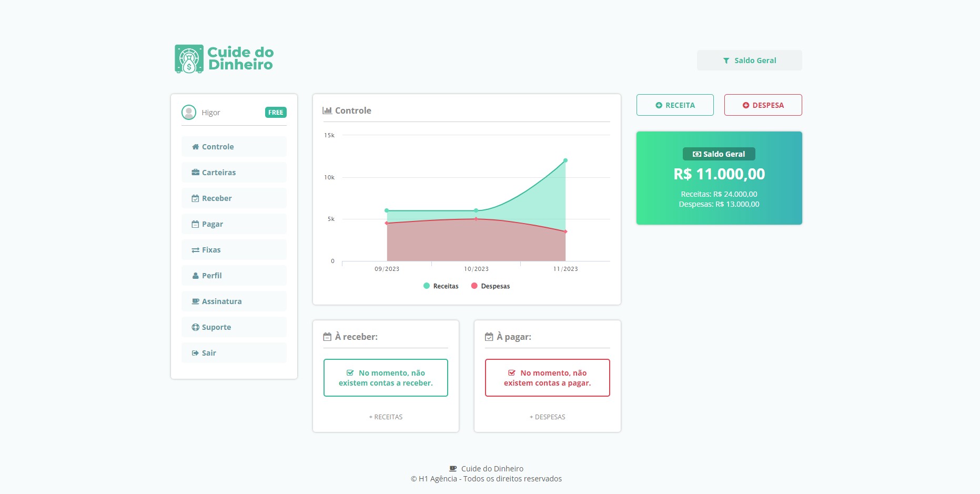Click the Cuide do Dinheiro safe logo
Screen dimensions: 980x494
coord(189,59)
